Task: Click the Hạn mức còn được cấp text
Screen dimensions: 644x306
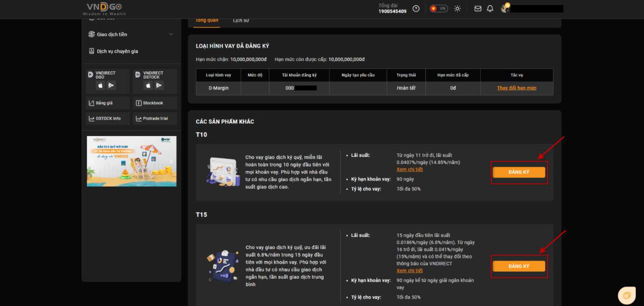Action: 320,59
